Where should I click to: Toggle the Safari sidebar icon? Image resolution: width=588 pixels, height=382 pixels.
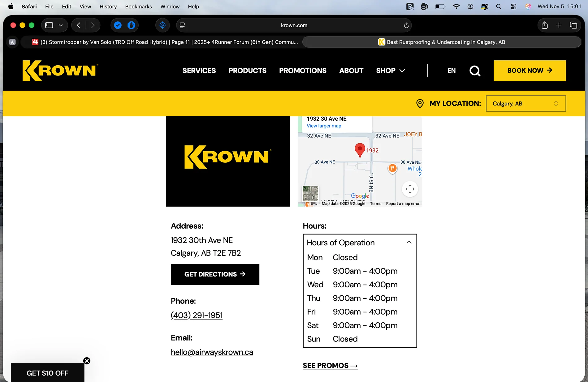coord(49,25)
